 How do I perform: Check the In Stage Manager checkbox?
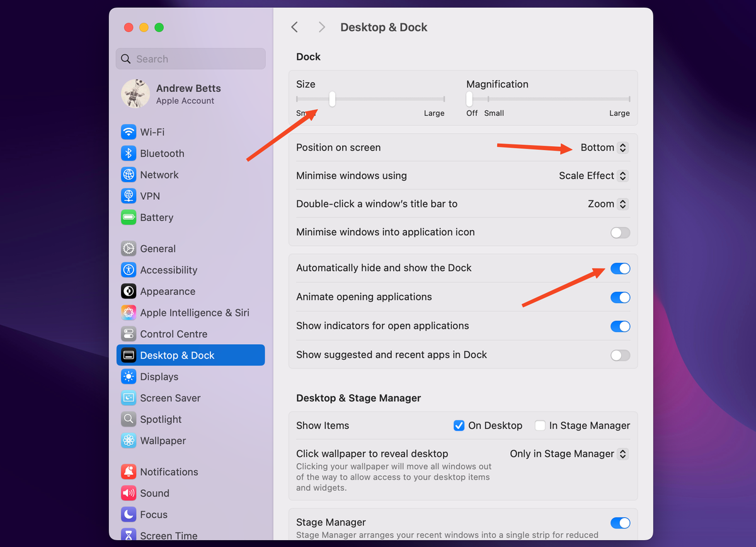pyautogui.click(x=540, y=425)
